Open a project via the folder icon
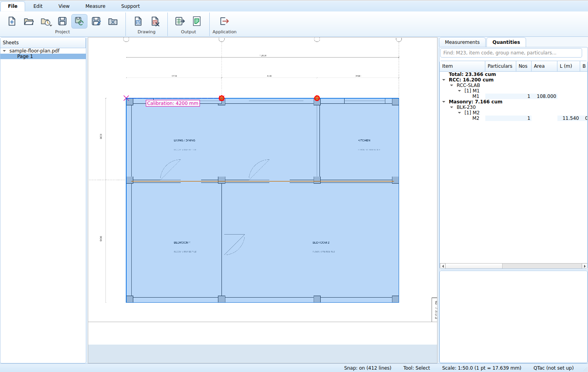Viewport: 588px width, 372px height. (29, 21)
